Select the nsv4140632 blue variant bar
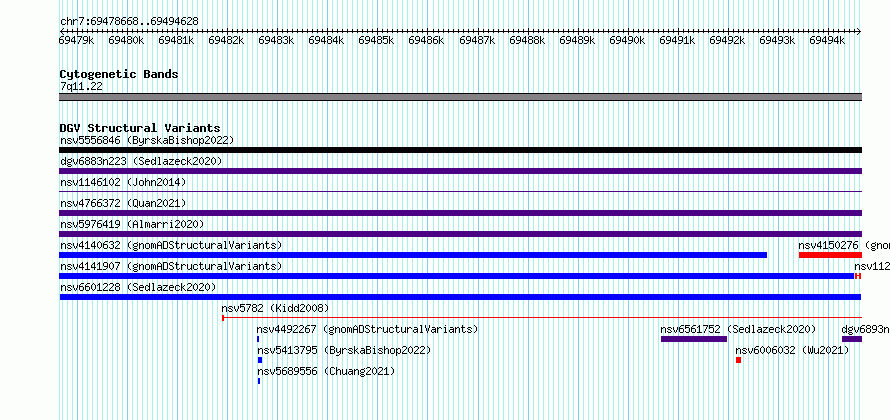 coord(413,255)
